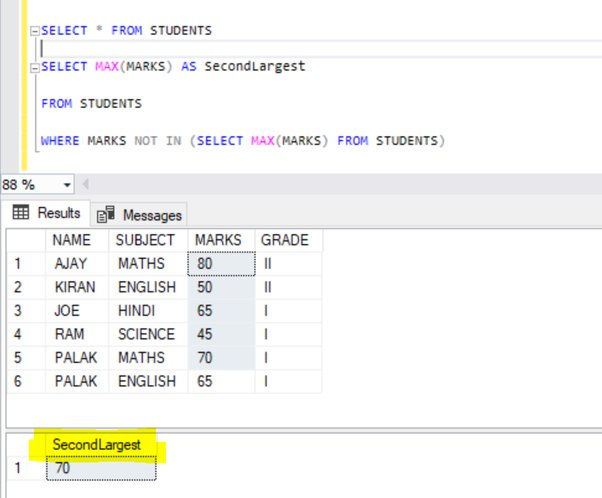Click the SecondLargest result cell 70

pyautogui.click(x=101, y=468)
